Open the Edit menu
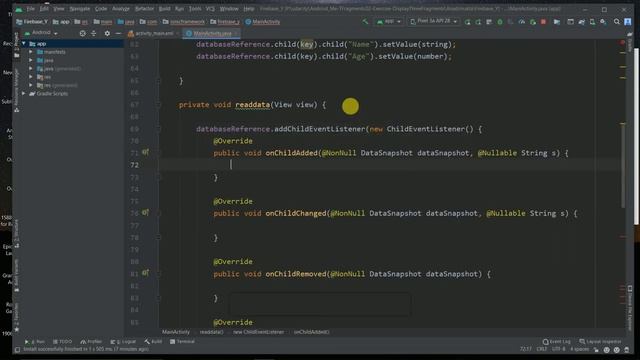640x360 pixels. tap(44, 9)
